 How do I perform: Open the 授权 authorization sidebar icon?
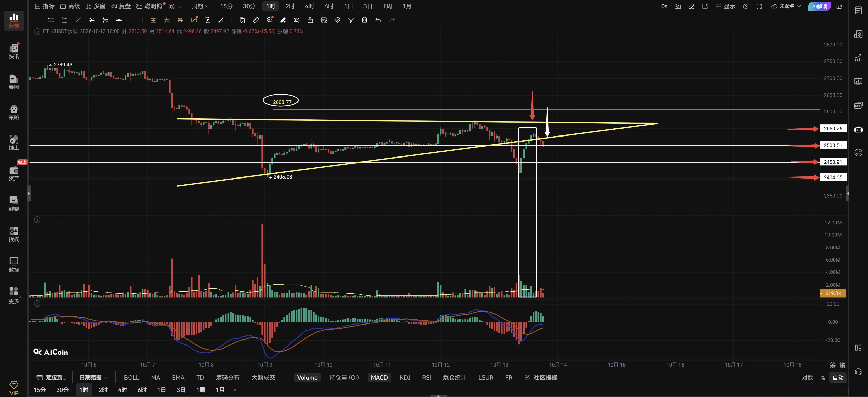(x=14, y=234)
